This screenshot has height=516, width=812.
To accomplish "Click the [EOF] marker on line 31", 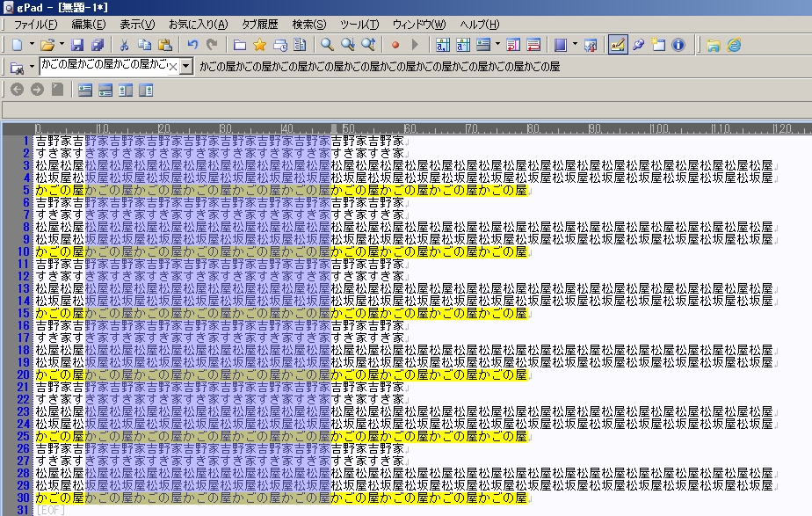I will coord(50,510).
